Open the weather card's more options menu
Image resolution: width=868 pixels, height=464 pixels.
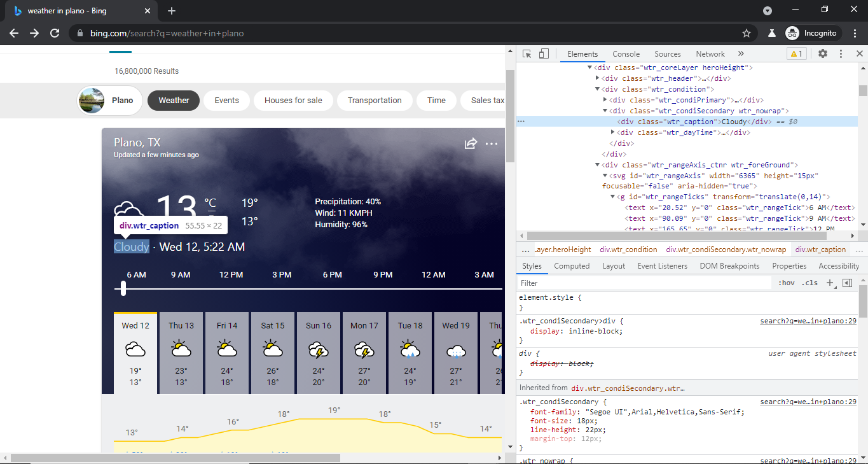[x=492, y=144]
